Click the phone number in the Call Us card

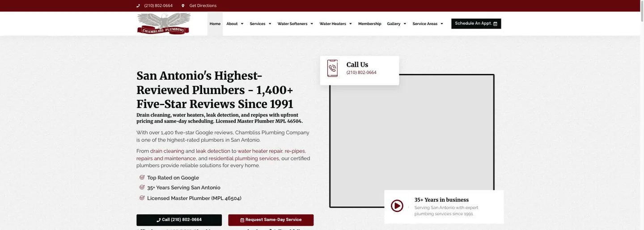(x=361, y=72)
